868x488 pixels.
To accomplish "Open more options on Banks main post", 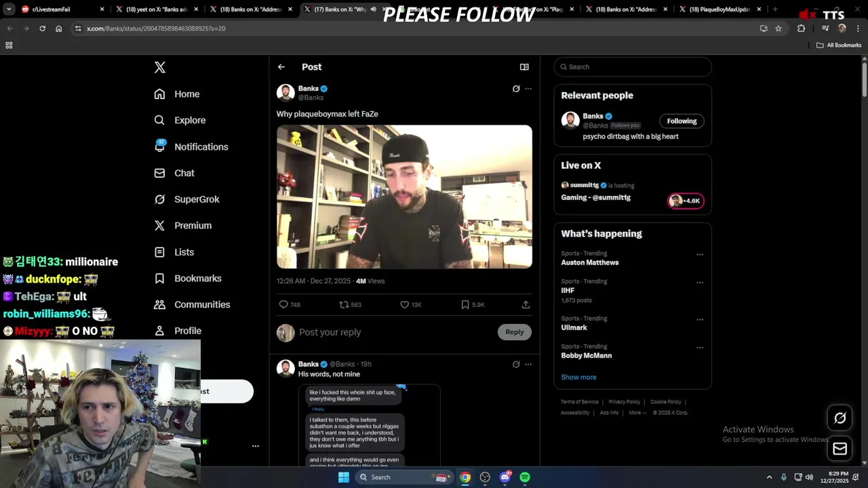I will pos(528,89).
